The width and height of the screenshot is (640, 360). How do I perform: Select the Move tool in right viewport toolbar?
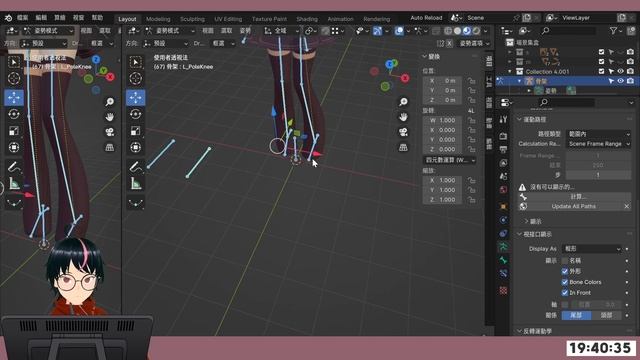click(x=136, y=98)
